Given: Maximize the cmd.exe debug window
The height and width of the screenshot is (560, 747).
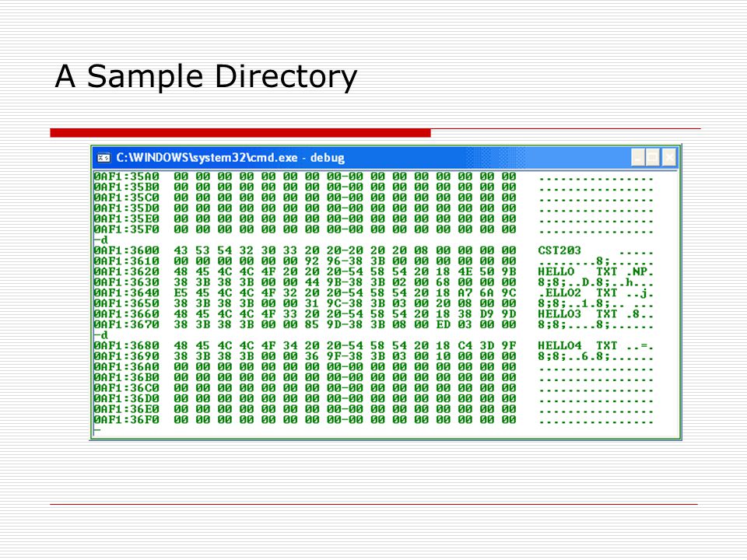Looking at the screenshot, I should click(653, 157).
